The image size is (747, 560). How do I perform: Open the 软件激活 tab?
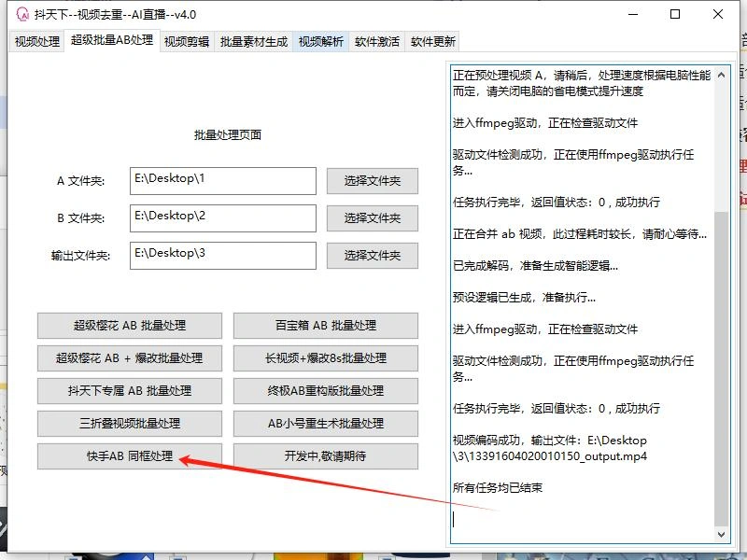pyautogui.click(x=377, y=42)
